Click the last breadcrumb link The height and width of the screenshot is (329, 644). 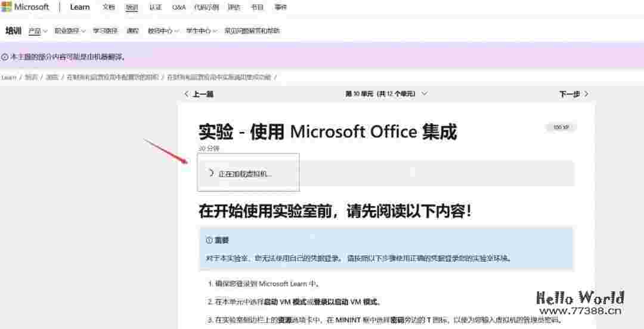coord(218,77)
